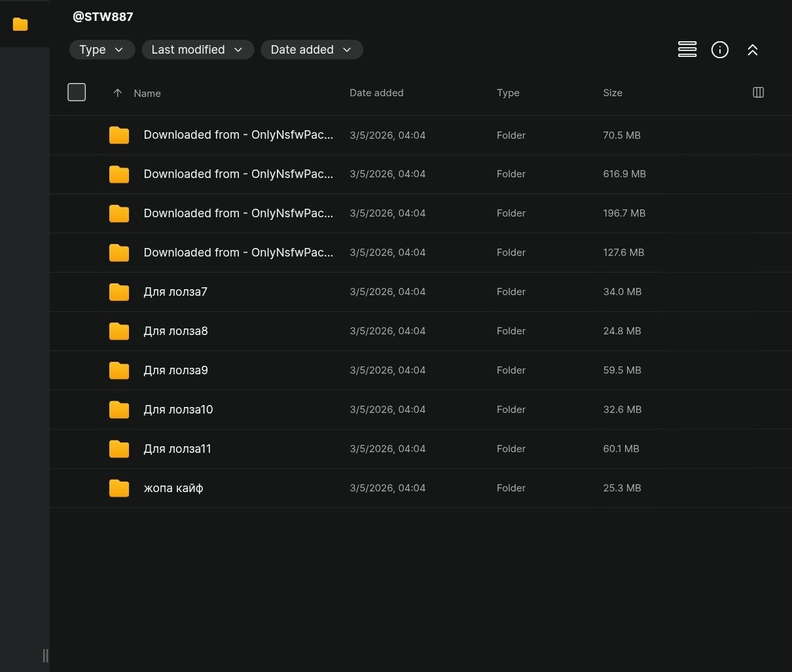Expand the Date added filter dropdown
The height and width of the screenshot is (672, 792).
(311, 50)
